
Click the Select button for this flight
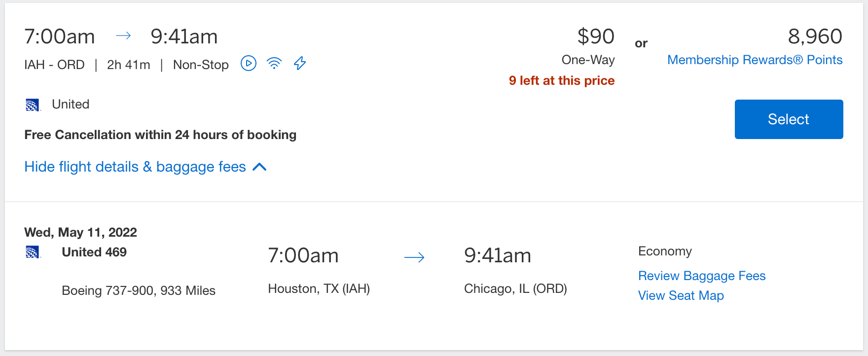[788, 119]
